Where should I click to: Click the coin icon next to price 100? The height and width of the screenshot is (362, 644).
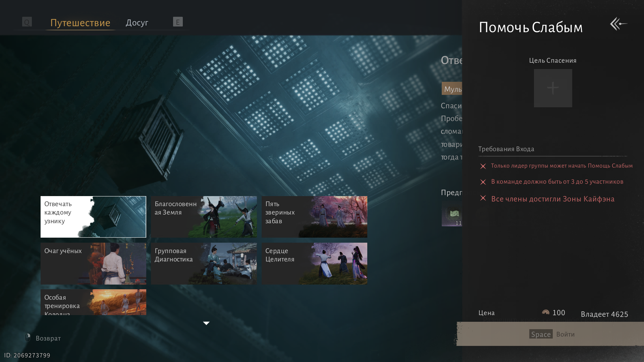[x=546, y=312]
